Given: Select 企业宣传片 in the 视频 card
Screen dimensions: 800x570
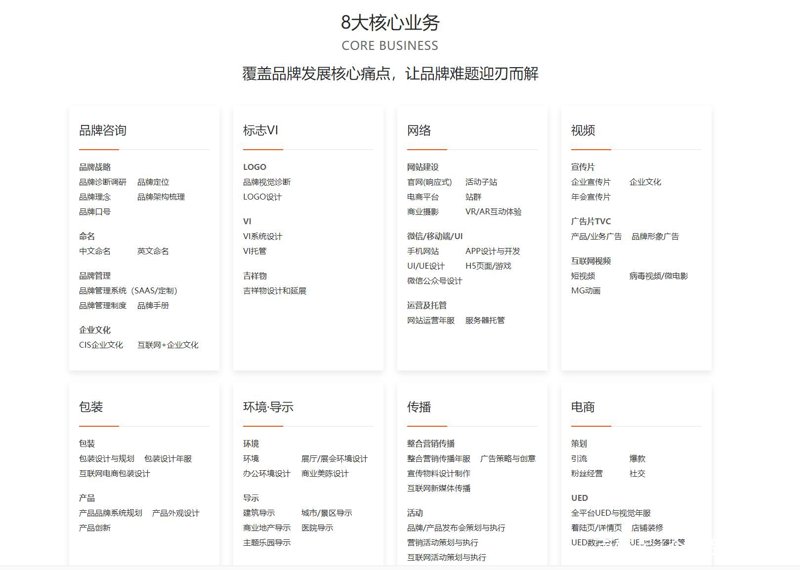Looking at the screenshot, I should pos(591,182).
